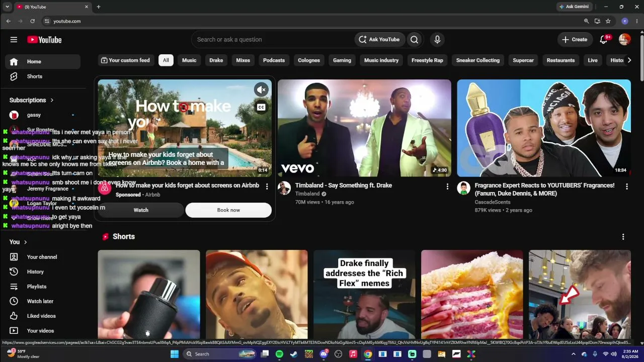The width and height of the screenshot is (644, 362).
Task: Open Spotify from the taskbar
Action: point(279,354)
